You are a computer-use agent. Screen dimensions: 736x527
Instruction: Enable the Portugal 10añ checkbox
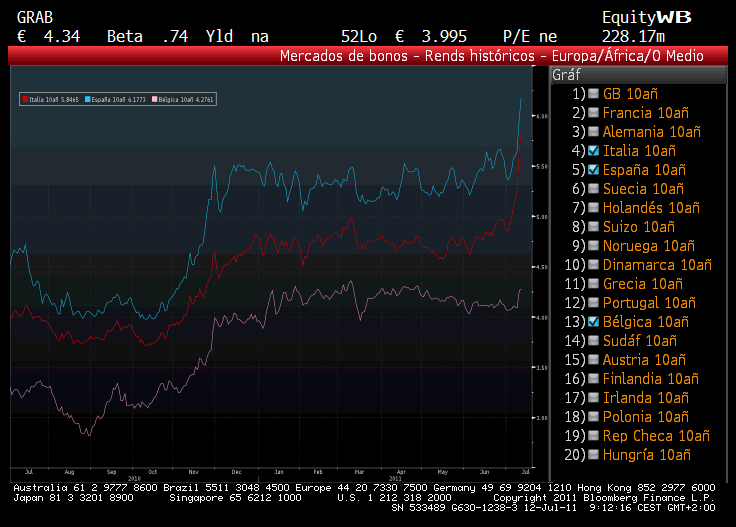pos(593,303)
